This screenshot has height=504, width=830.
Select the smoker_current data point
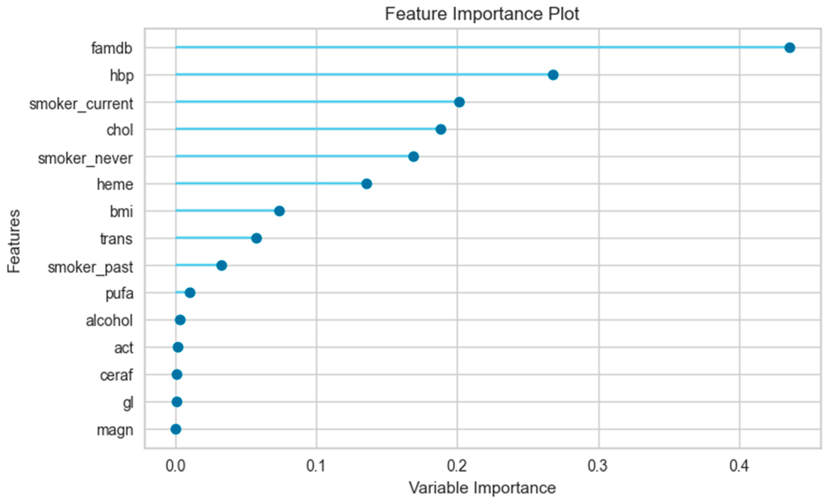point(459,102)
